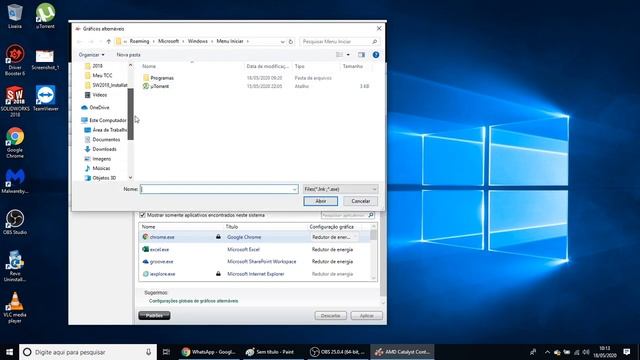Launch Driver Booster 6 from desktop
The width and height of the screenshot is (640, 360).
(15, 60)
